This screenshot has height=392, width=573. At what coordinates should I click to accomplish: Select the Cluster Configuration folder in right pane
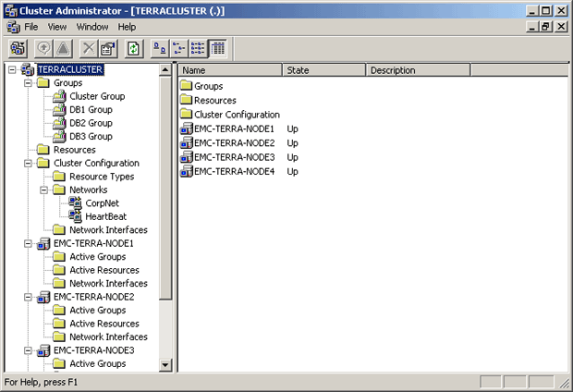point(237,115)
